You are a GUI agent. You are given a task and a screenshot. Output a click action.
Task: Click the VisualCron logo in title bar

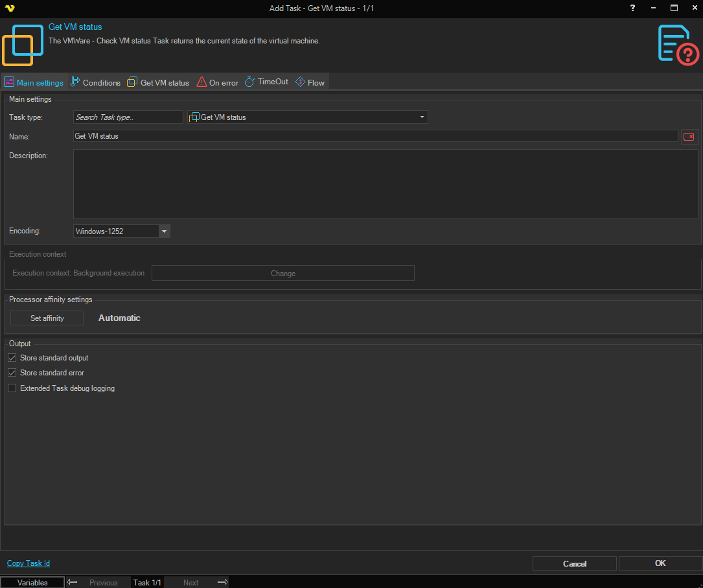point(9,8)
